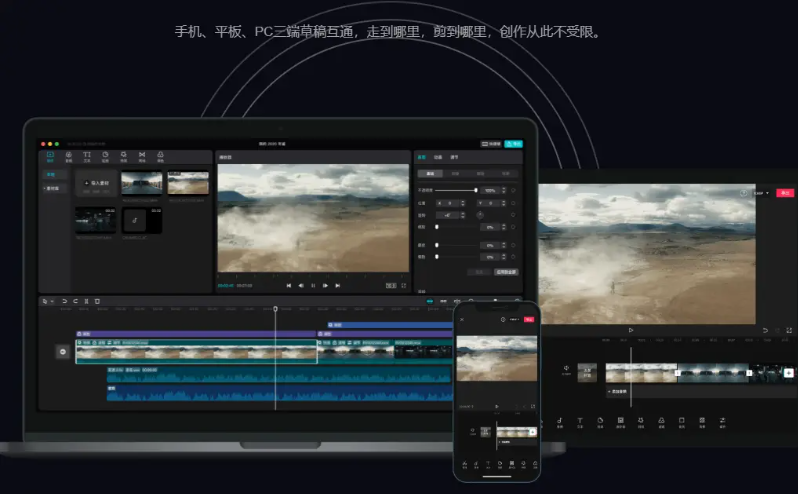The height and width of the screenshot is (494, 798).
Task: Mute the main track with round toggle button
Action: (63, 351)
